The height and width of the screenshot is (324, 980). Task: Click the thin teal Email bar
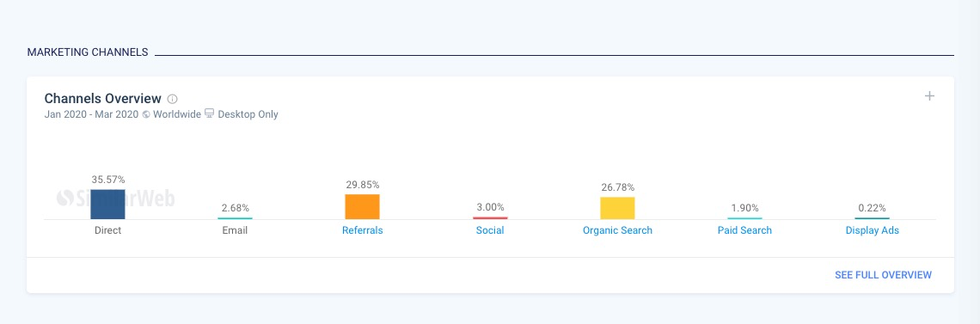point(235,218)
